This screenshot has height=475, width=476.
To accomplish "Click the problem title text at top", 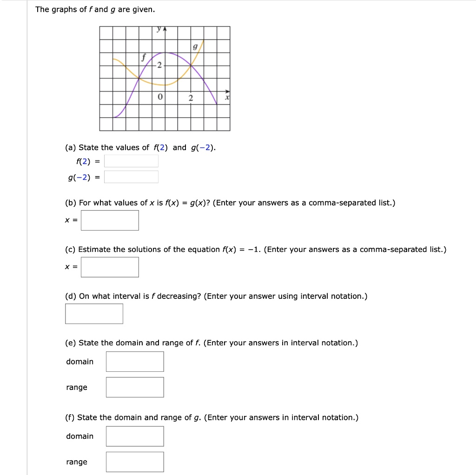I will (93, 9).
